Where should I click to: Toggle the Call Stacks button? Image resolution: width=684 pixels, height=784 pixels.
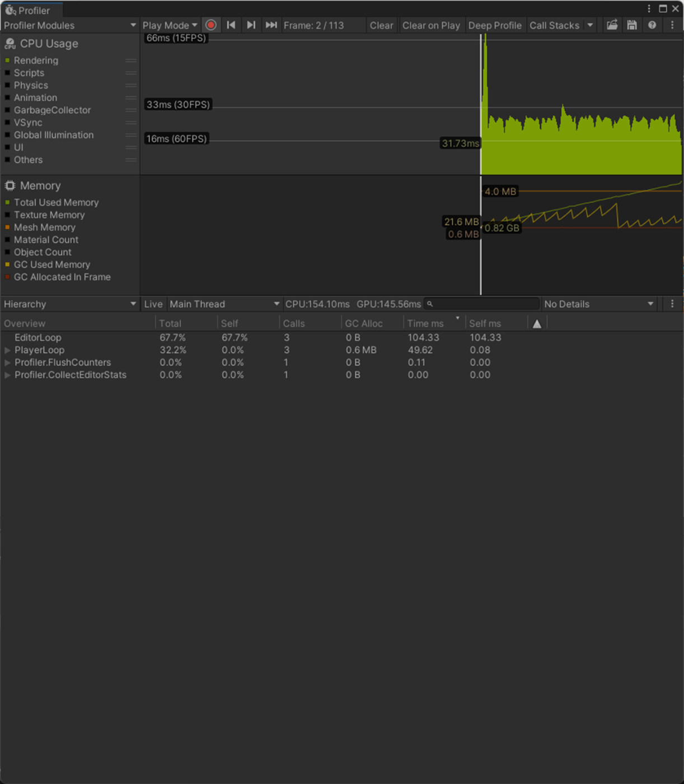click(x=555, y=25)
